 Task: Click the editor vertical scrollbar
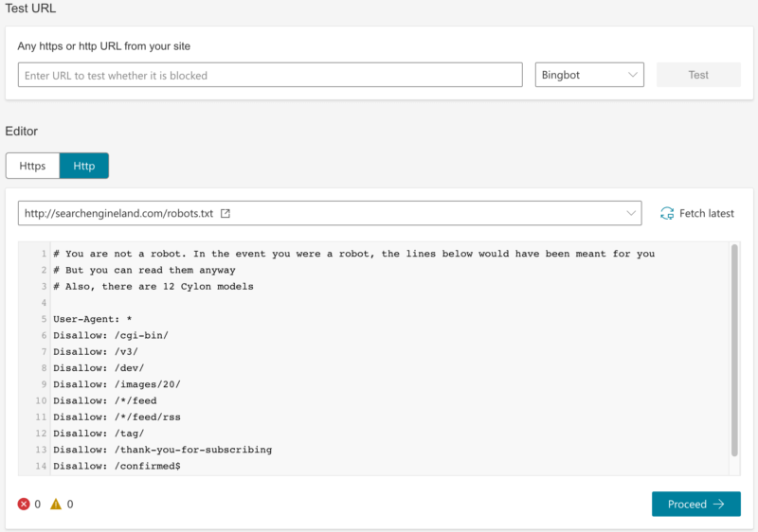pyautogui.click(x=734, y=350)
